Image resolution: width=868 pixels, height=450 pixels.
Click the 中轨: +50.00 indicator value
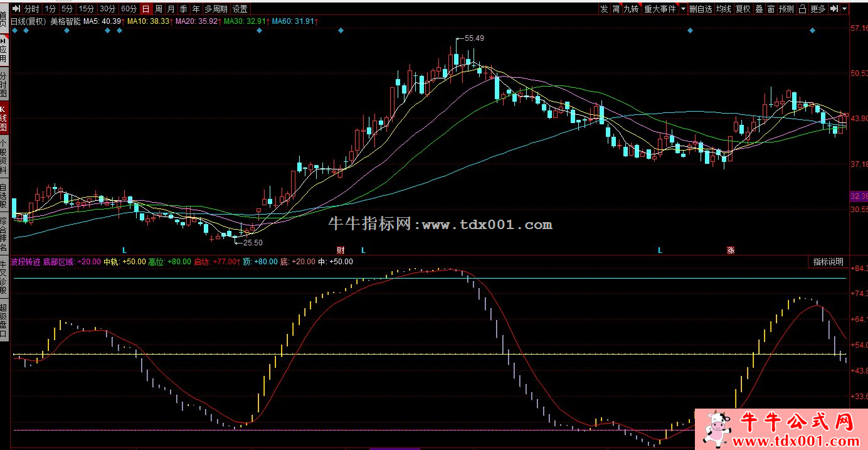point(125,262)
